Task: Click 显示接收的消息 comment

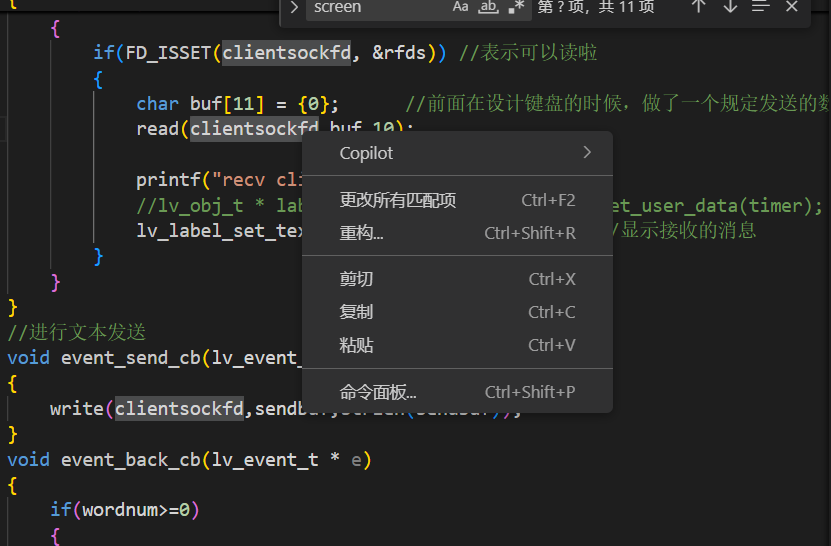Action: [688, 230]
